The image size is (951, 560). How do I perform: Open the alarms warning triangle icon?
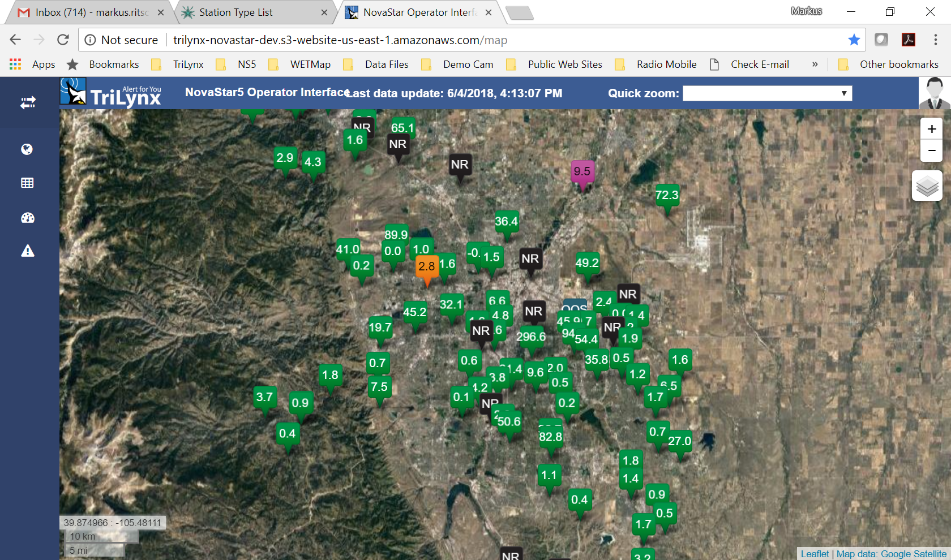click(x=27, y=251)
